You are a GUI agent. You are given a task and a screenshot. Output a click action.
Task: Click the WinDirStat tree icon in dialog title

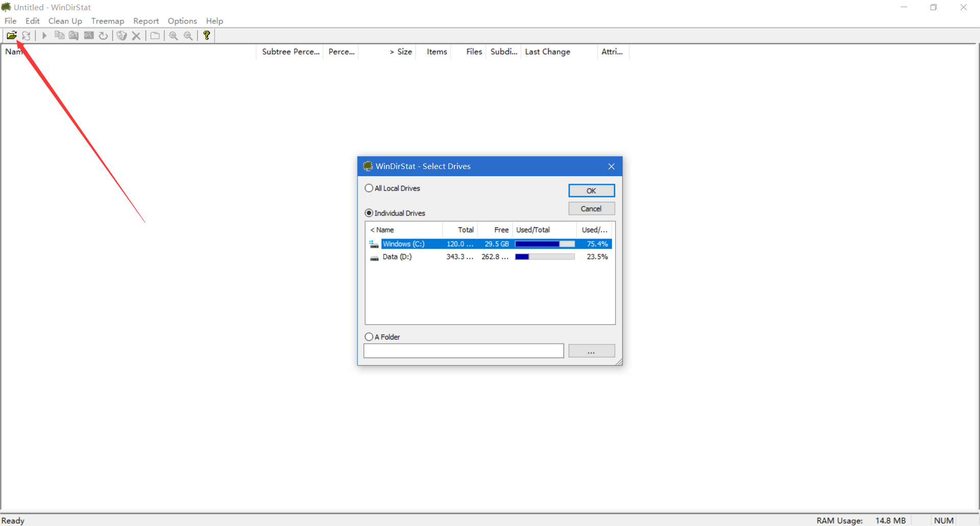click(x=367, y=166)
